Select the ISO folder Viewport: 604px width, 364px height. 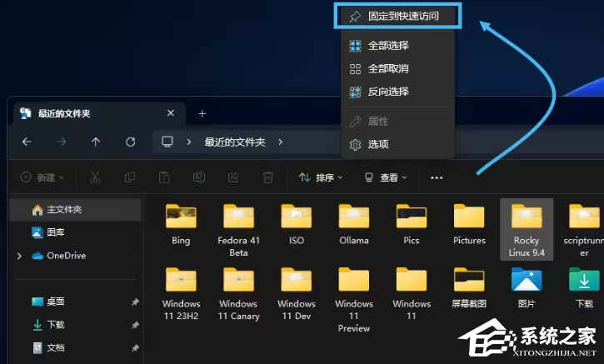pyautogui.click(x=297, y=225)
